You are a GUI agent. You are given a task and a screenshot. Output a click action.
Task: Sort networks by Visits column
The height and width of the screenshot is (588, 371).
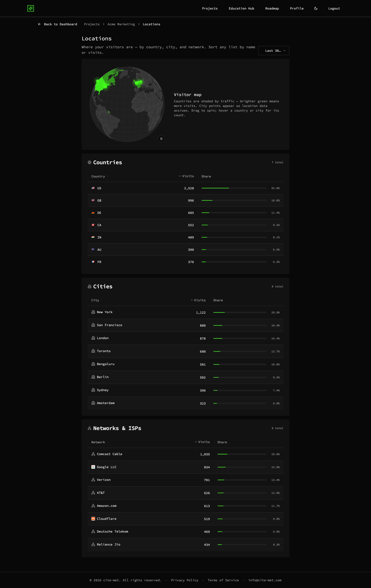202,442
